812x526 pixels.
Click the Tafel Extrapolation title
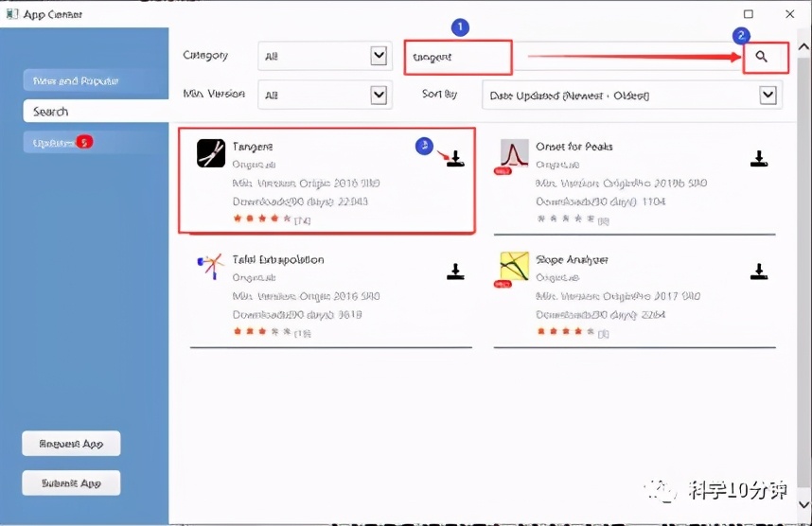tap(278, 259)
